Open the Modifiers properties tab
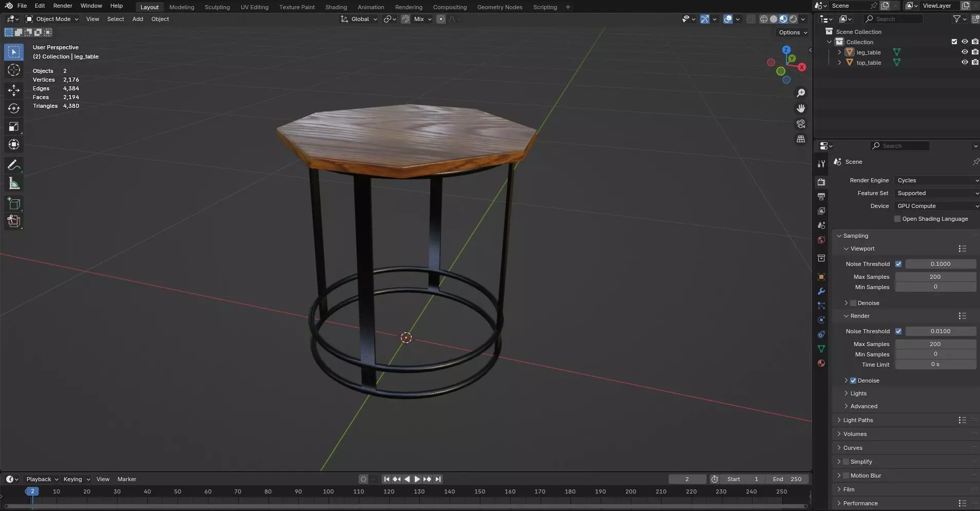Viewport: 980px width, 511px height. [x=821, y=291]
